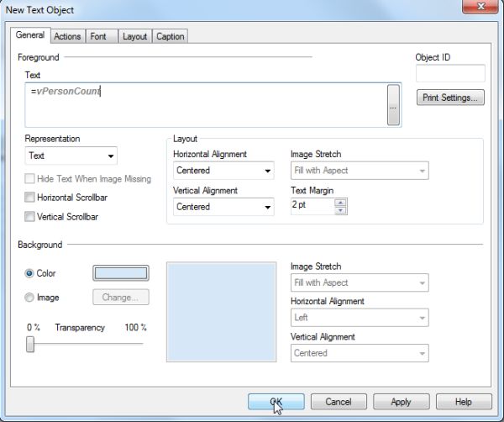
Task: Open the expression editor ellipsis button
Action: pyautogui.click(x=393, y=105)
